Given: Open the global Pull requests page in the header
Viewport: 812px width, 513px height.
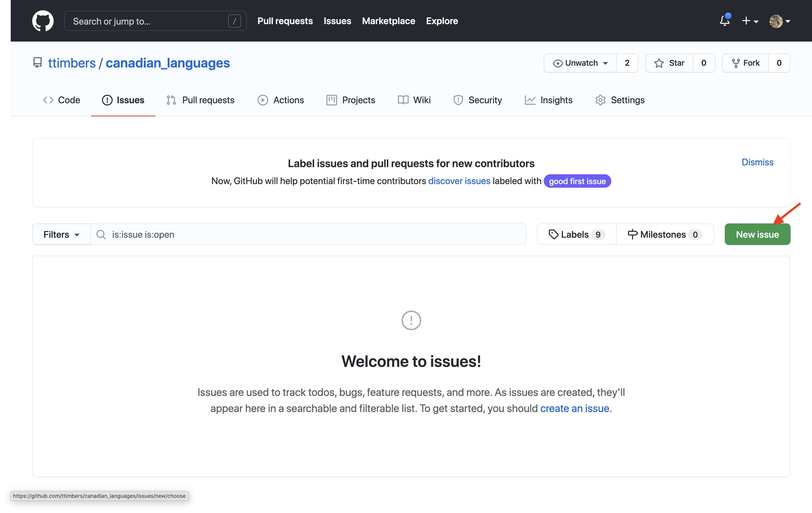Looking at the screenshot, I should click(285, 21).
